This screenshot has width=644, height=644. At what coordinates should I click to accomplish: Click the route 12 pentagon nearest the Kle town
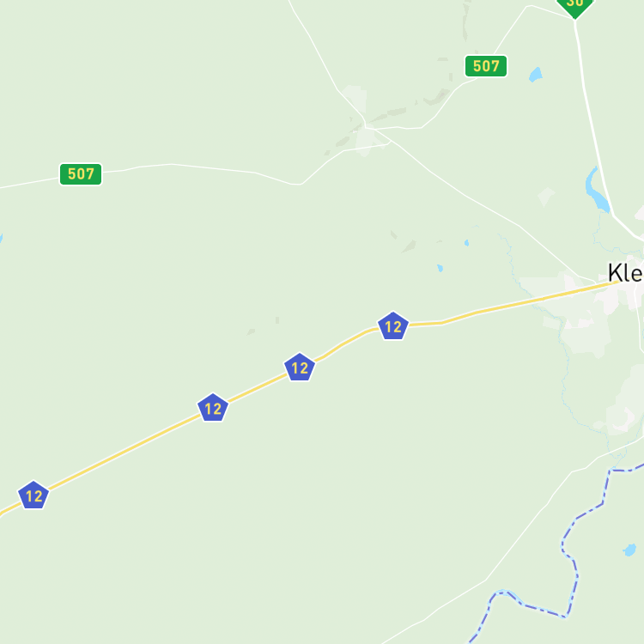pos(393,326)
